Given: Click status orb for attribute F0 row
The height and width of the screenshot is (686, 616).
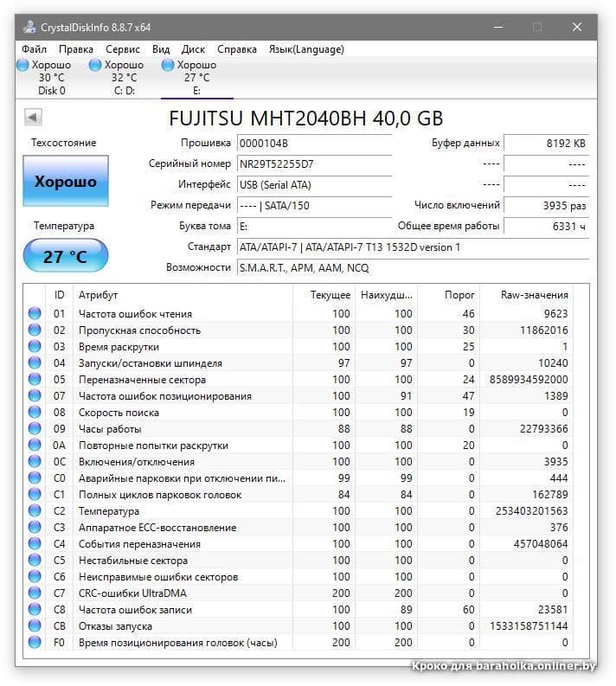Looking at the screenshot, I should [x=35, y=642].
